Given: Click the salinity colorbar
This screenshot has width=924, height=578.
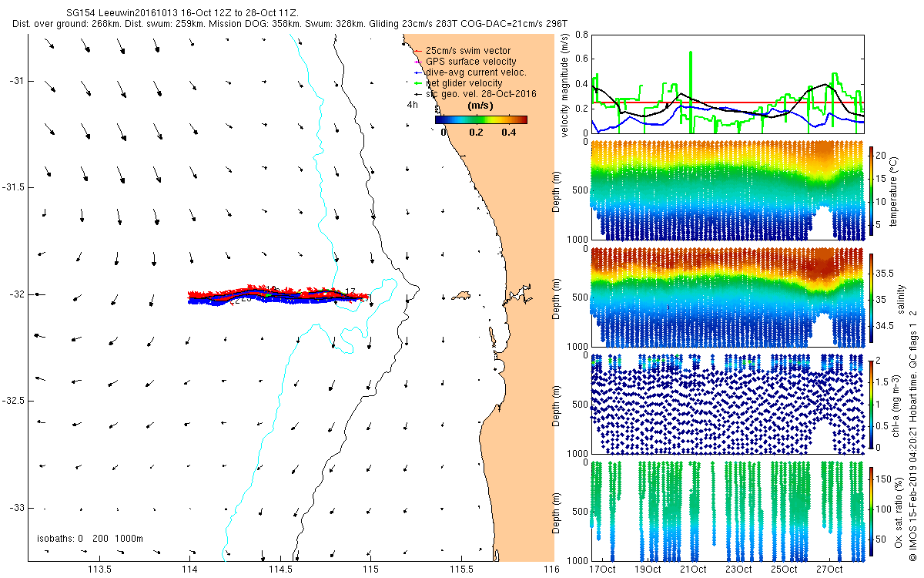Looking at the screenshot, I should [x=872, y=297].
